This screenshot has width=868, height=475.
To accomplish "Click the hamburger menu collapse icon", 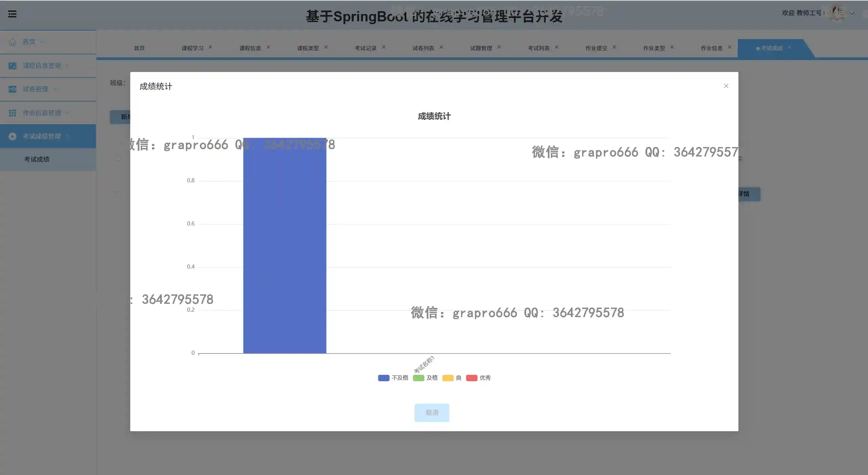I will (12, 14).
